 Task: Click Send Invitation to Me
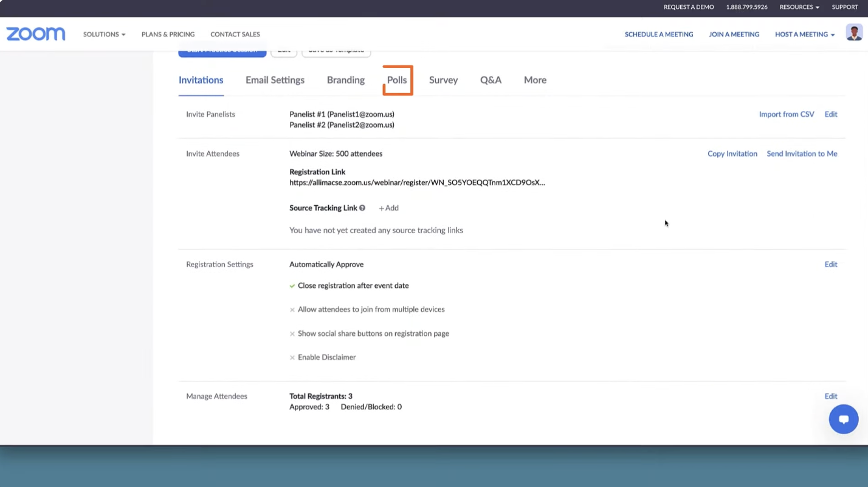pos(802,154)
